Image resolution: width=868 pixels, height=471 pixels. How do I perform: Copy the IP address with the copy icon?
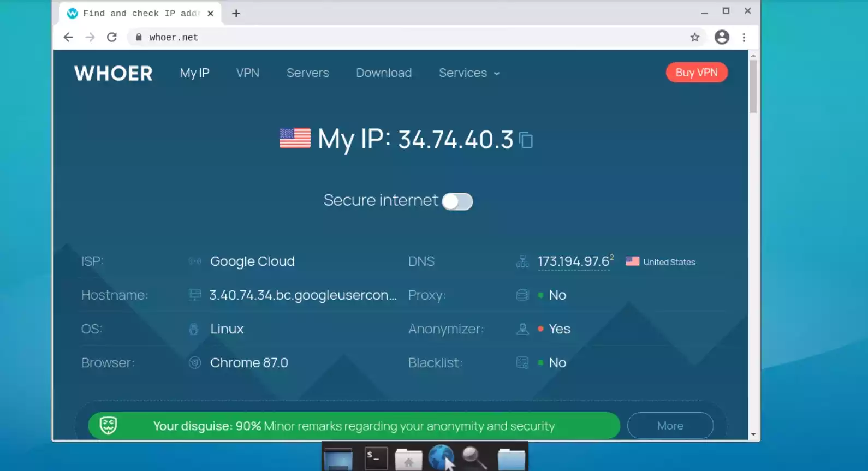(x=526, y=140)
